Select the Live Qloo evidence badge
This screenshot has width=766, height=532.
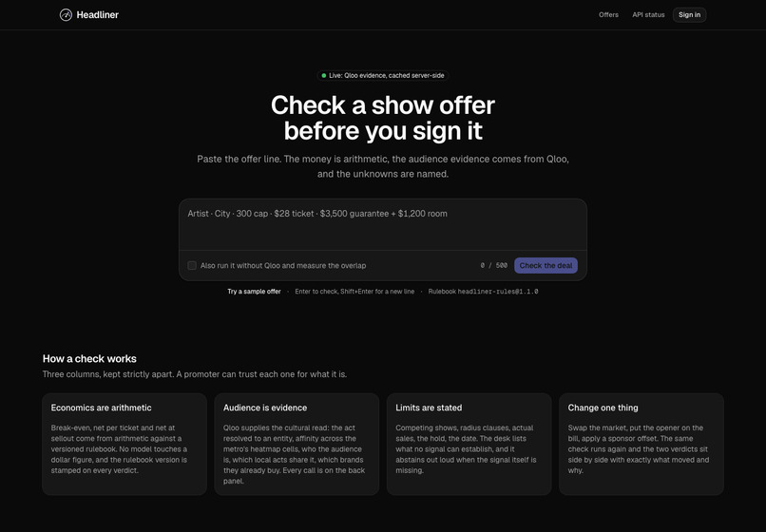click(383, 76)
